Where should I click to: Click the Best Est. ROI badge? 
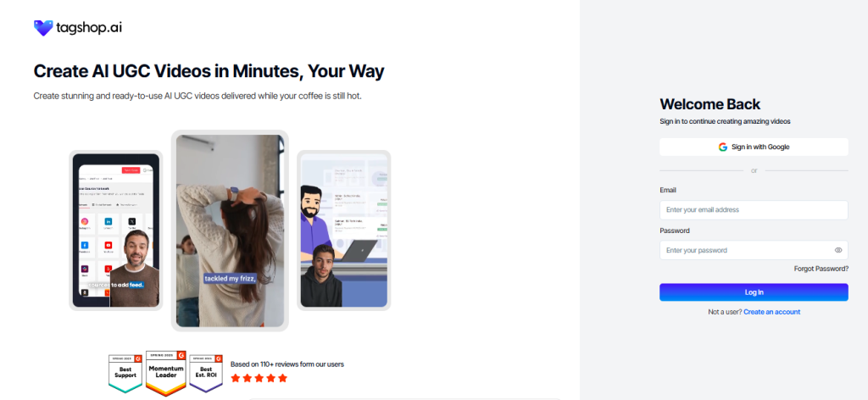click(206, 374)
